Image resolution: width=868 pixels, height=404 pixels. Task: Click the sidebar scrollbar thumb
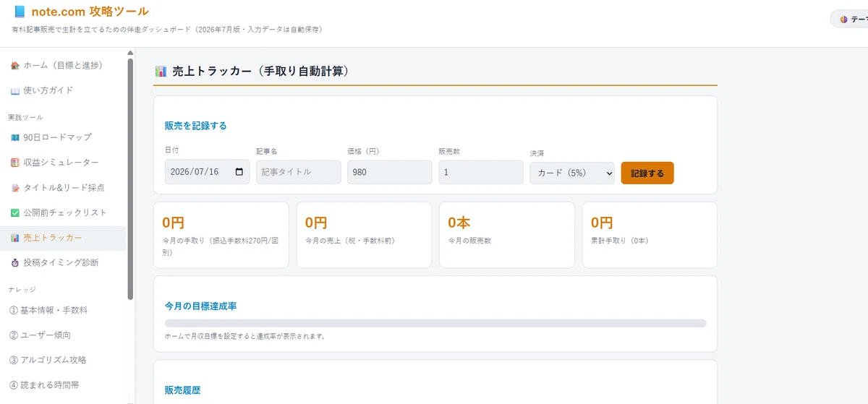pyautogui.click(x=130, y=179)
